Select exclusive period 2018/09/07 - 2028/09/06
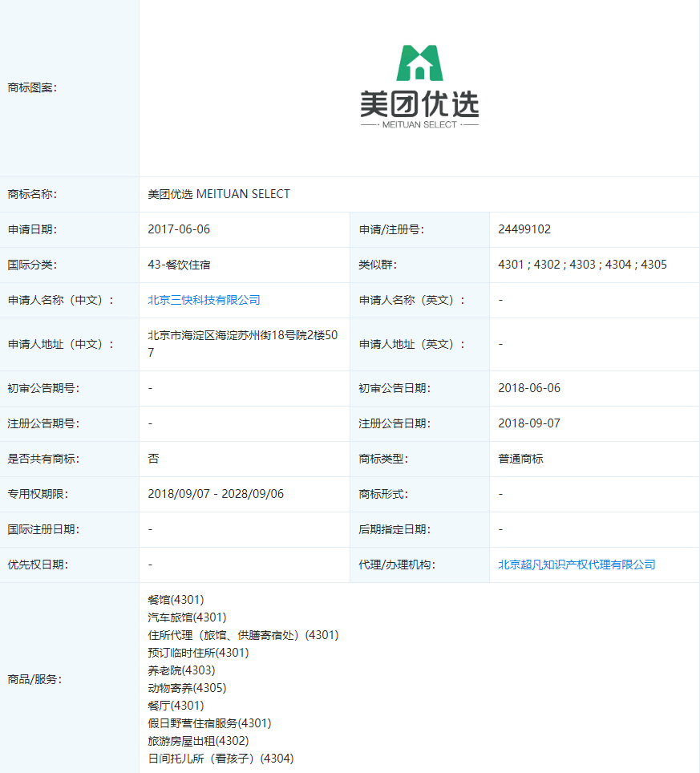Screen dimensions: 700x773 point(216,494)
